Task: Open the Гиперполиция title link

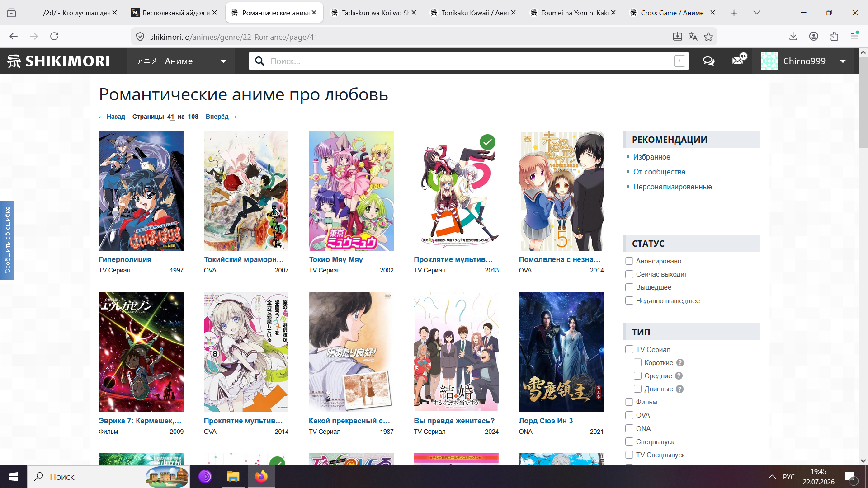Action: [x=125, y=259]
